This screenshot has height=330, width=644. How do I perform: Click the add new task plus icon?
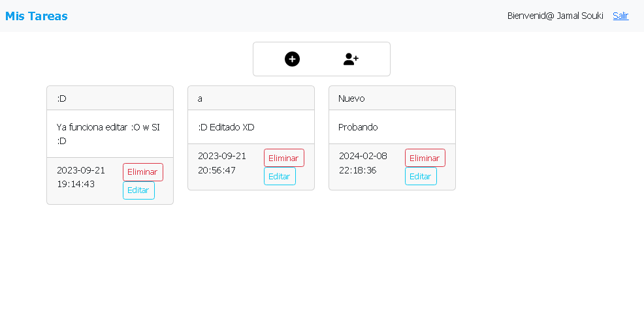[292, 59]
